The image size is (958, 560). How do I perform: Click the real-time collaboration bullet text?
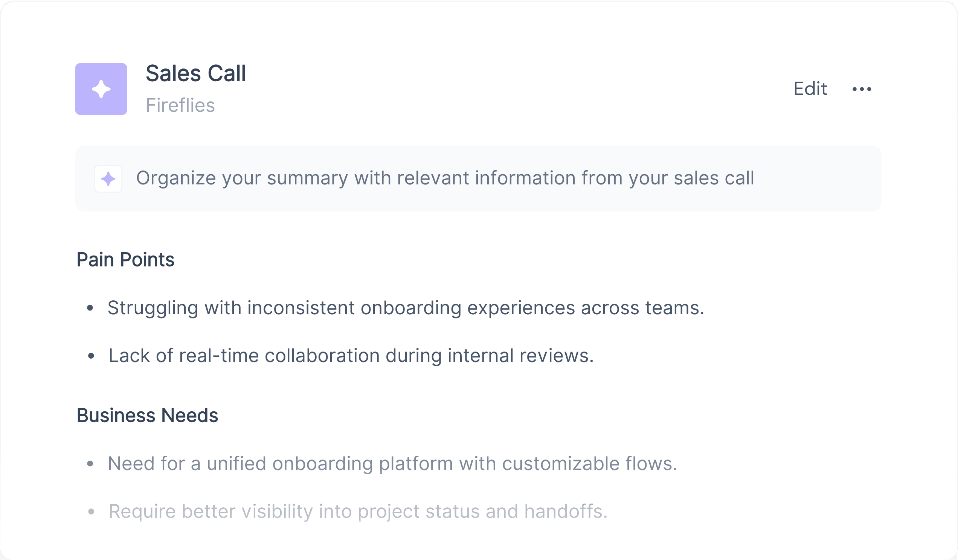(351, 356)
